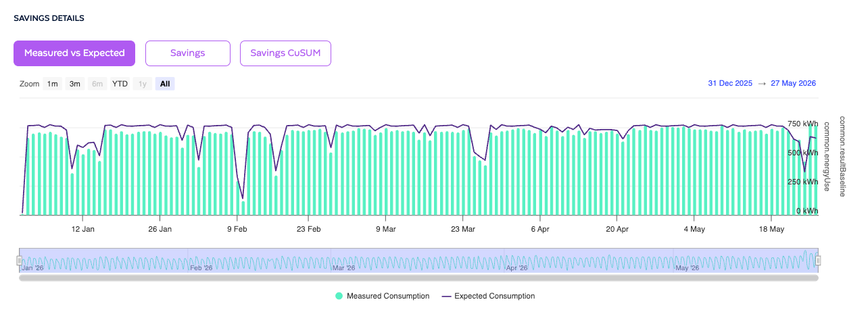Select the 3m zoom range
The height and width of the screenshot is (331, 868).
click(74, 84)
